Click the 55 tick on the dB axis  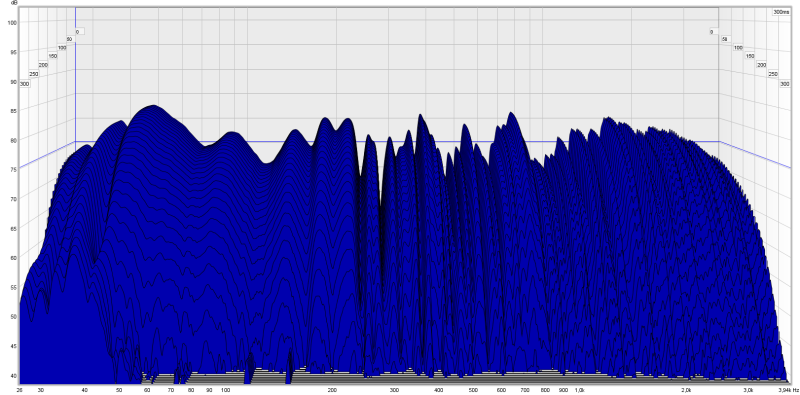coord(14,287)
